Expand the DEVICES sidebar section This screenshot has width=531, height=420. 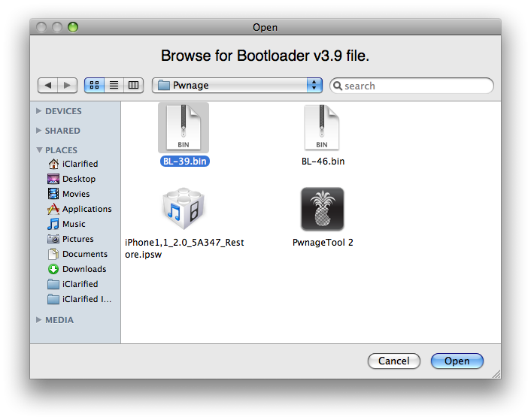tap(39, 111)
